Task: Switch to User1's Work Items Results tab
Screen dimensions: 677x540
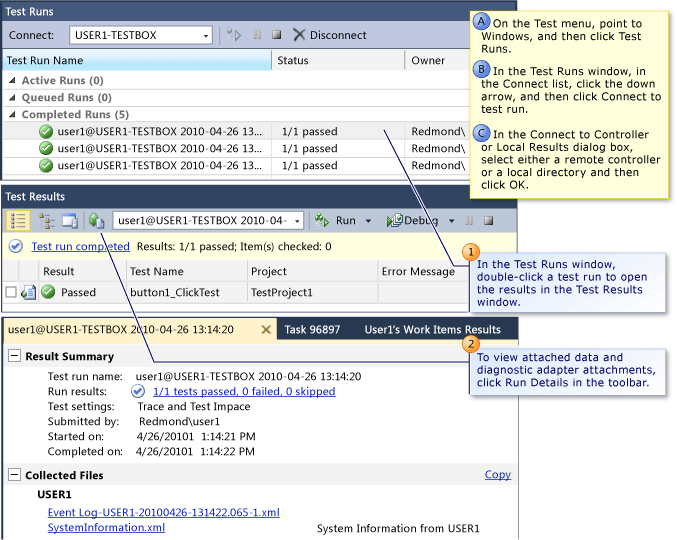Action: tap(432, 330)
